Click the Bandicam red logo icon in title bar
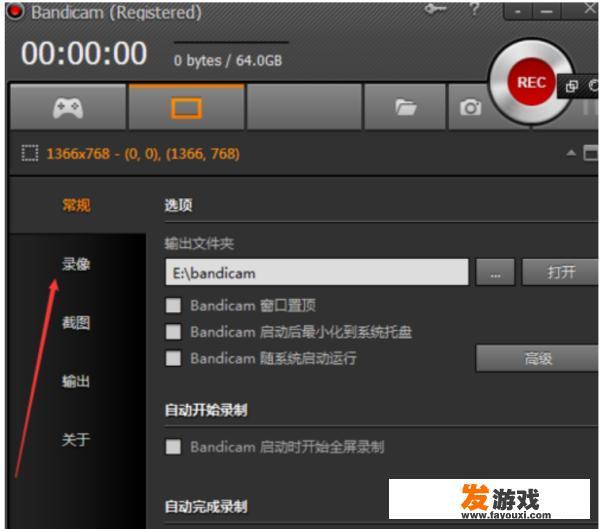The width and height of the screenshot is (600, 529). 15,11
